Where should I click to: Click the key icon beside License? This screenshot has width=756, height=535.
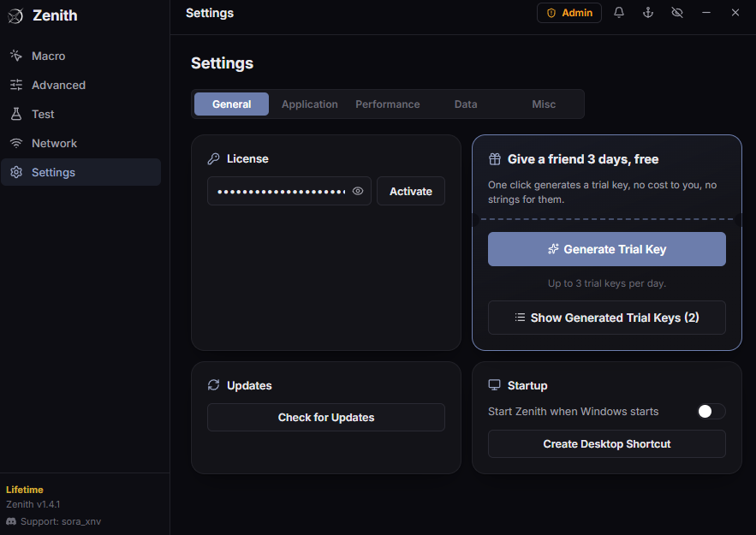pyautogui.click(x=213, y=158)
